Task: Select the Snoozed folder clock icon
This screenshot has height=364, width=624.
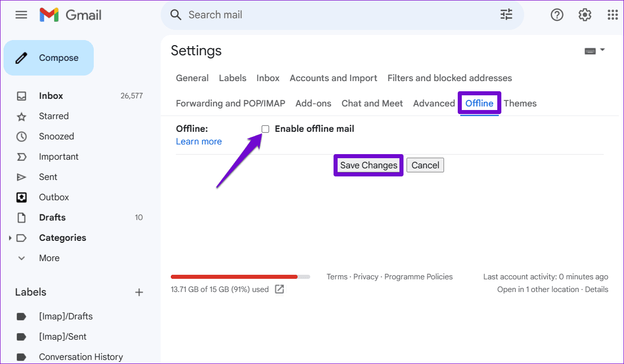Action: 21,136
